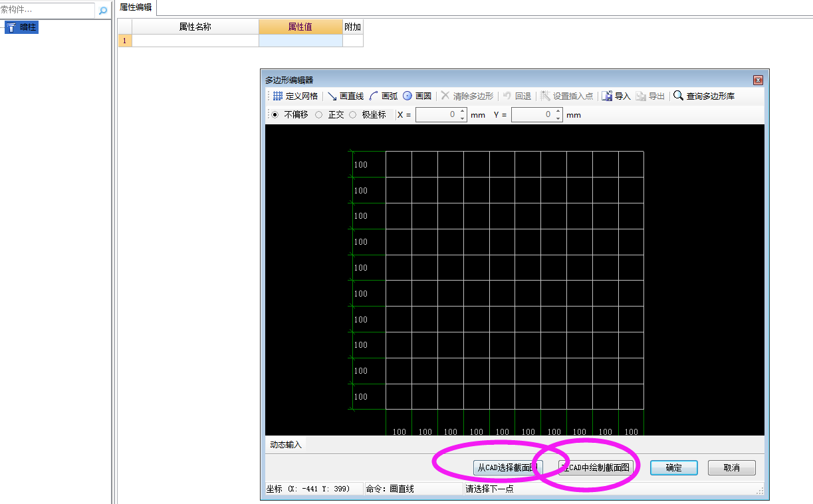This screenshot has height=504, width=813.
Task: Select the 正交 radio option
Action: coord(330,115)
